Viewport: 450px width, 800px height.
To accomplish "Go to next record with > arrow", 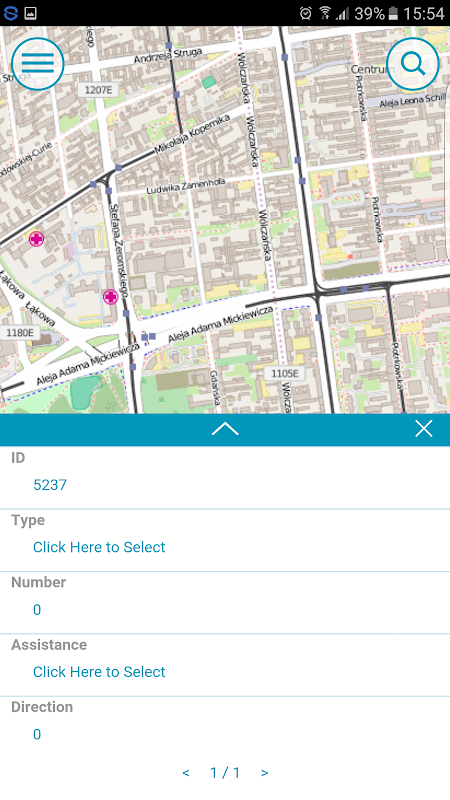I will pos(264,773).
